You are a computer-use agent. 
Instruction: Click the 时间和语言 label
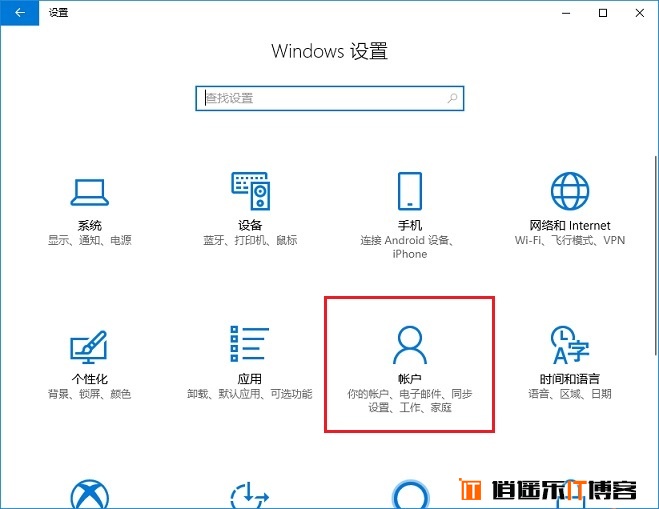tap(570, 379)
